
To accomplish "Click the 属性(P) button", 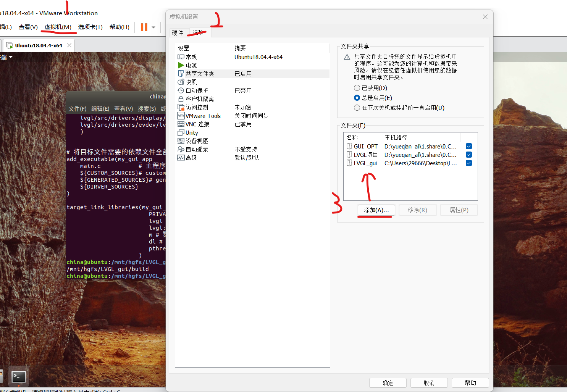I will point(459,210).
